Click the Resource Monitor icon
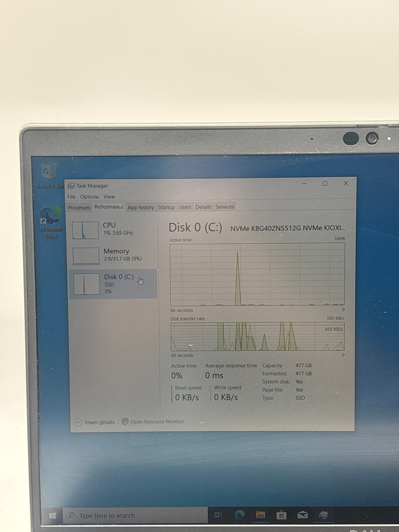 click(x=125, y=422)
